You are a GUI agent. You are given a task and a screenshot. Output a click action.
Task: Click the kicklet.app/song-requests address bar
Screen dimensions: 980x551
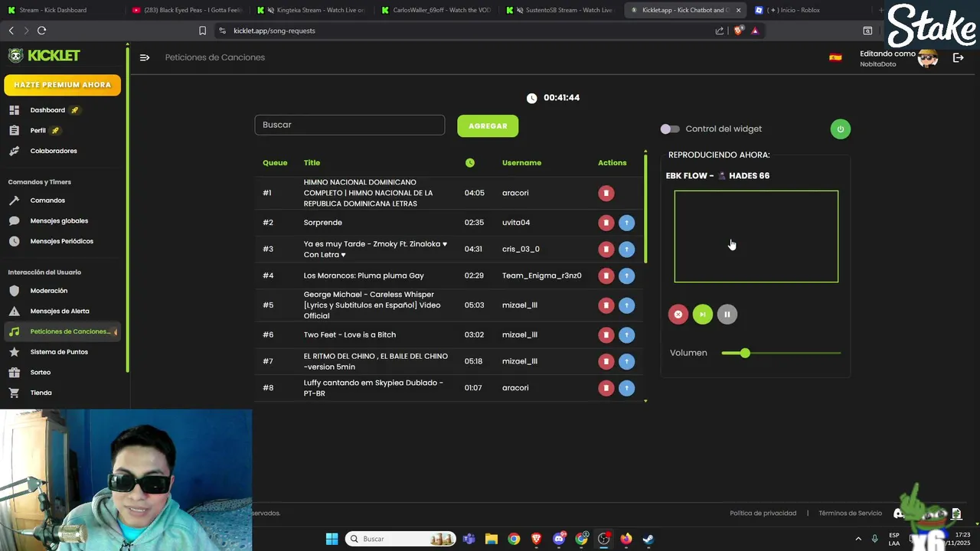274,31
